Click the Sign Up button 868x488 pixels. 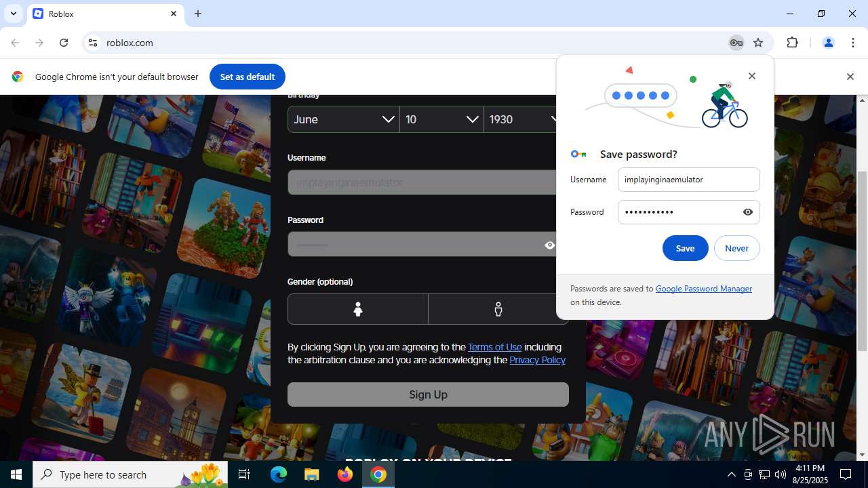428,394
